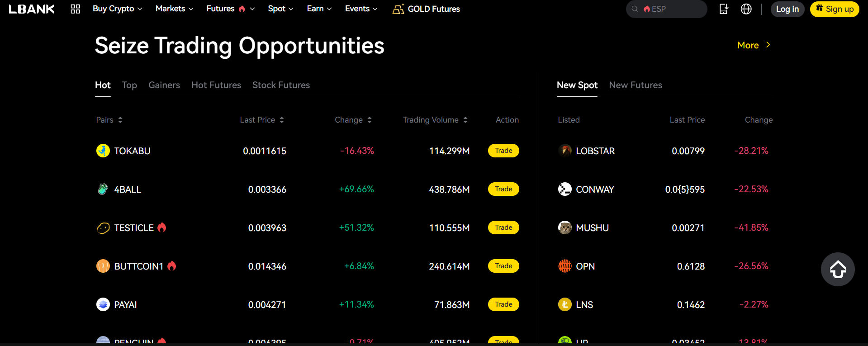Open the Earn dropdown menu
Image resolution: width=868 pixels, height=346 pixels.
319,9
